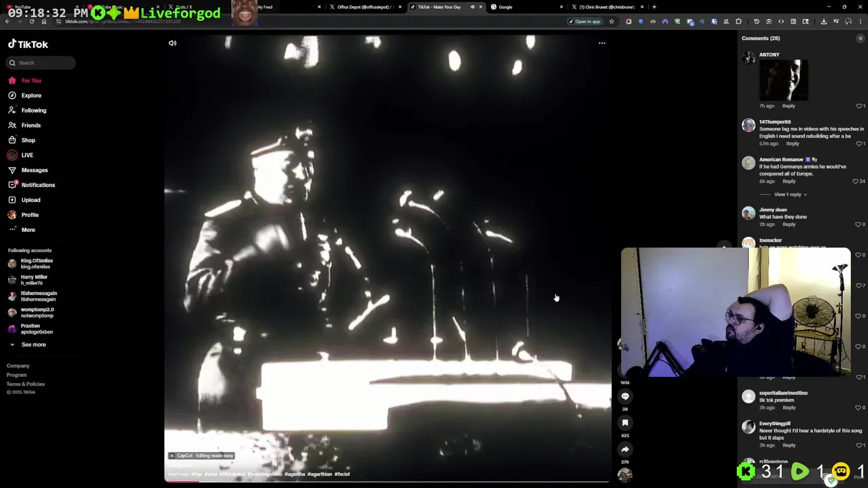Open the TikTok Shop
The width and height of the screenshot is (868, 488).
[28, 140]
